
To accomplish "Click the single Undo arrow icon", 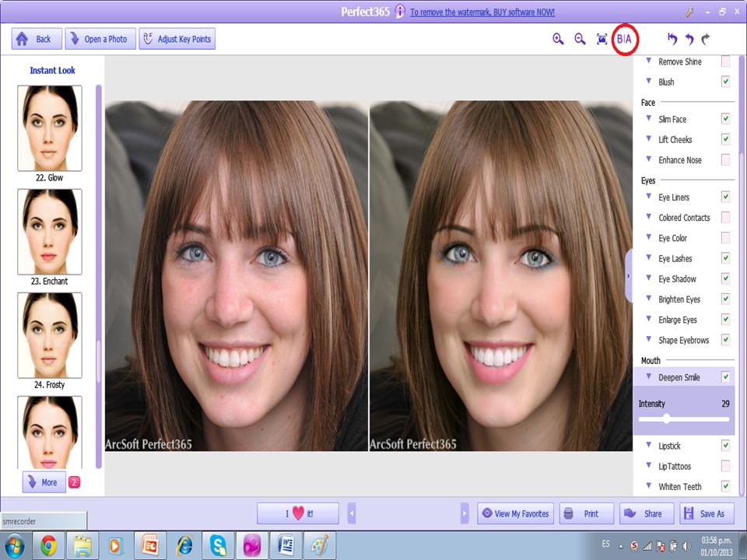I will coord(689,39).
